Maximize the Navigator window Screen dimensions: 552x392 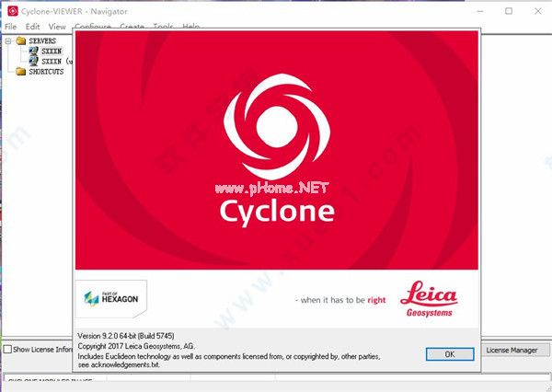[x=509, y=11]
